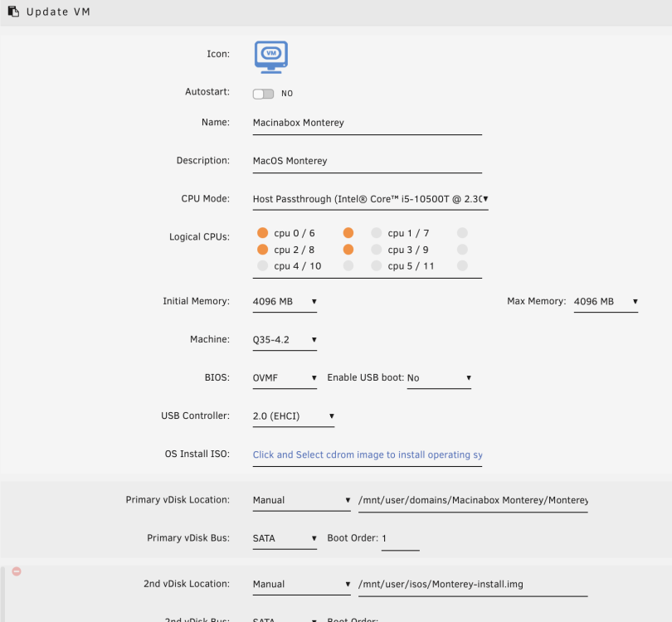672x622 pixels.
Task: Open the Initial Memory dropdown
Action: point(285,302)
